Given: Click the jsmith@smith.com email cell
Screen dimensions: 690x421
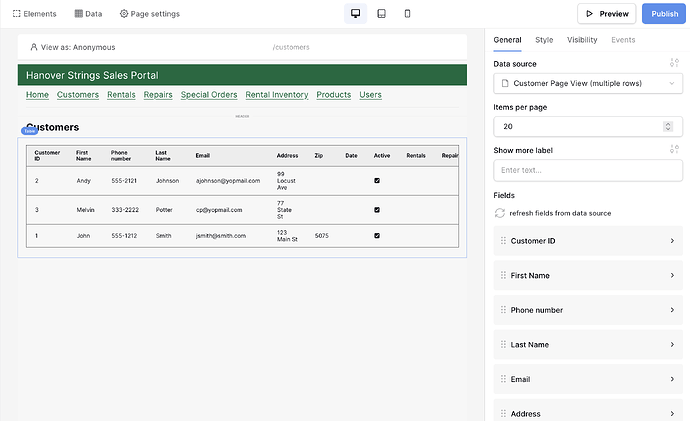Looking at the screenshot, I should 220,235.
